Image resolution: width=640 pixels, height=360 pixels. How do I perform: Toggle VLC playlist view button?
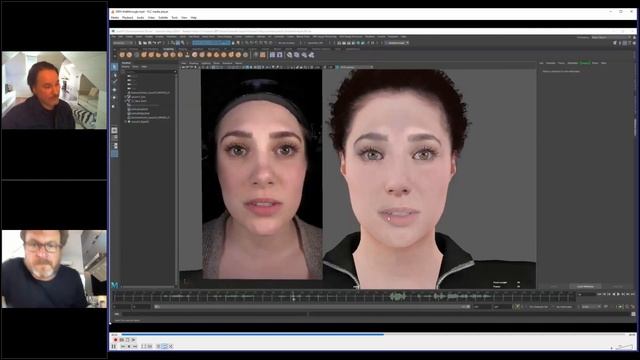[x=158, y=347]
